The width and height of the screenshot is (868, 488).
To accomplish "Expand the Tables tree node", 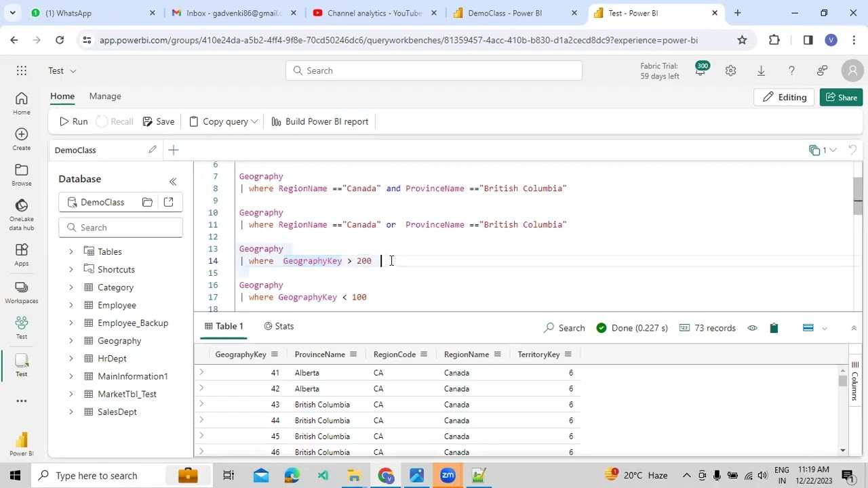I will (71, 252).
